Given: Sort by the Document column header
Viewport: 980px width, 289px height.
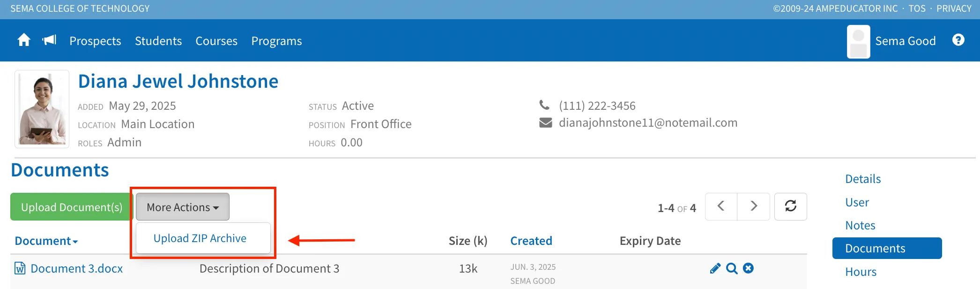Looking at the screenshot, I should click(x=46, y=241).
